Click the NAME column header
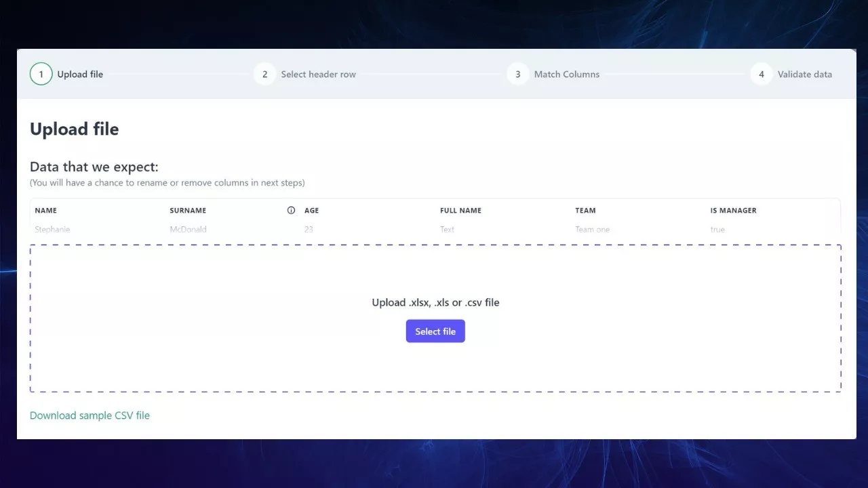This screenshot has height=488, width=868. (46, 211)
